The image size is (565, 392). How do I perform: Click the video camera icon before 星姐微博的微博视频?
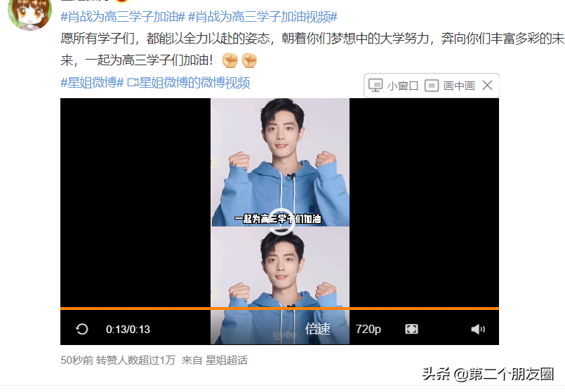133,83
